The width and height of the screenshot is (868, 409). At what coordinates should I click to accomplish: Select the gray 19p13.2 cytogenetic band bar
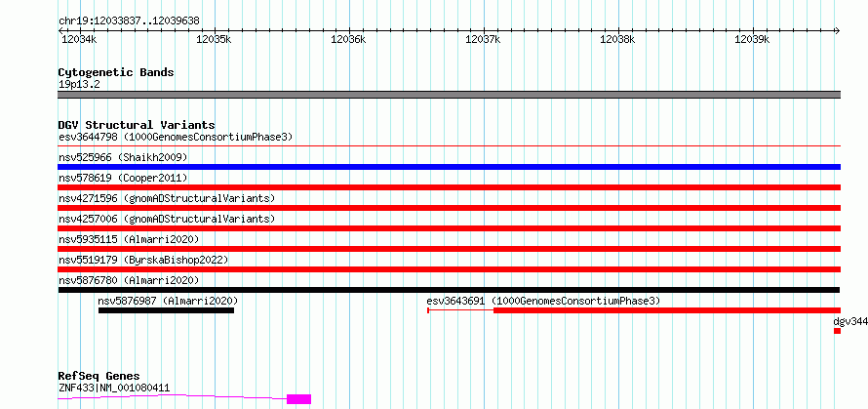click(x=450, y=95)
